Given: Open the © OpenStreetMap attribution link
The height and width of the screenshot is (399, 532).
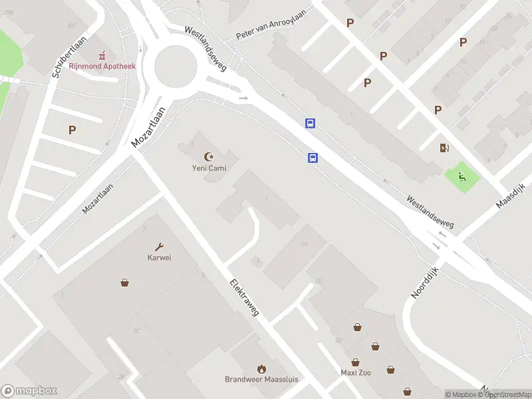Looking at the screenshot, I should tap(505, 394).
